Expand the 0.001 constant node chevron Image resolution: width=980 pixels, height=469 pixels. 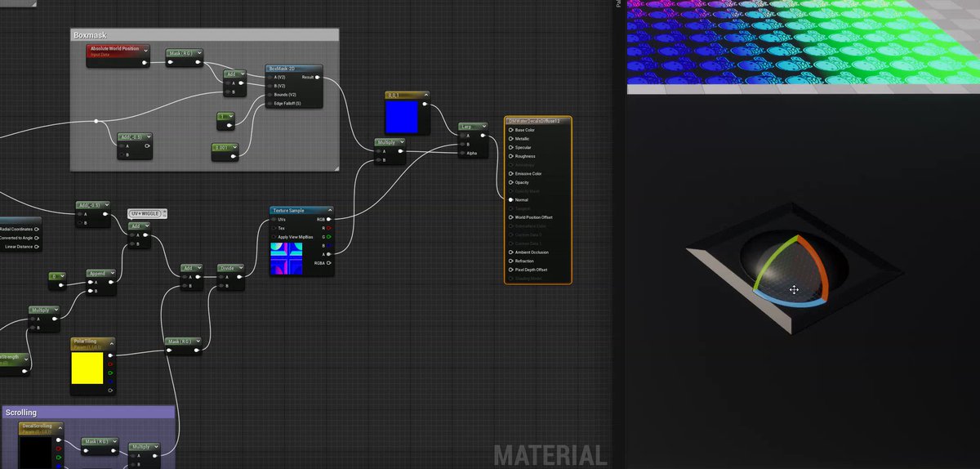235,147
